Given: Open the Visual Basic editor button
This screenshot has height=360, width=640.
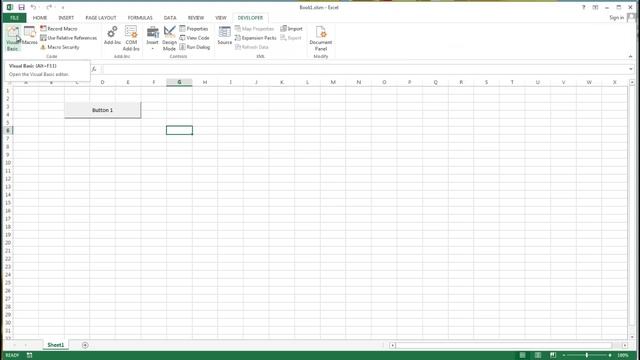Looking at the screenshot, I should tap(13, 38).
